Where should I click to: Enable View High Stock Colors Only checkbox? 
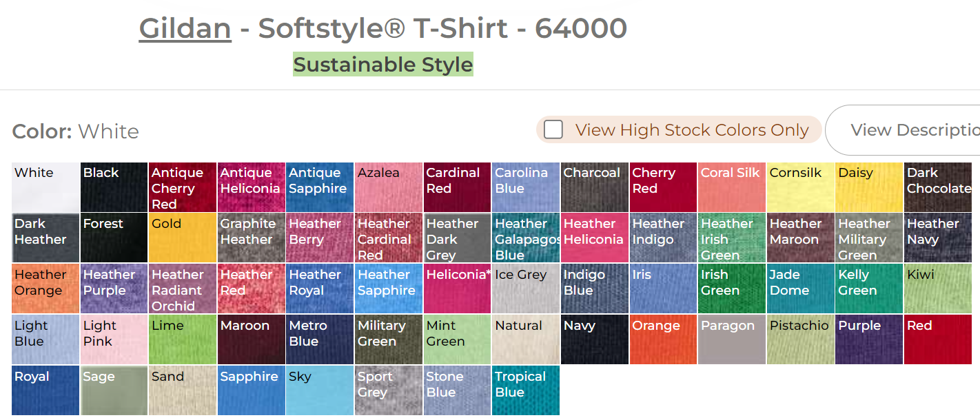tap(553, 129)
